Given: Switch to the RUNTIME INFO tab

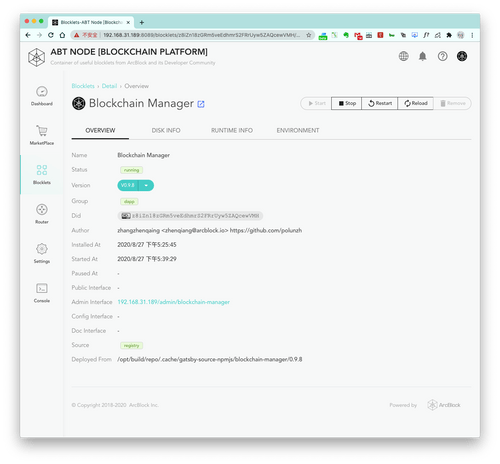Looking at the screenshot, I should [232, 130].
